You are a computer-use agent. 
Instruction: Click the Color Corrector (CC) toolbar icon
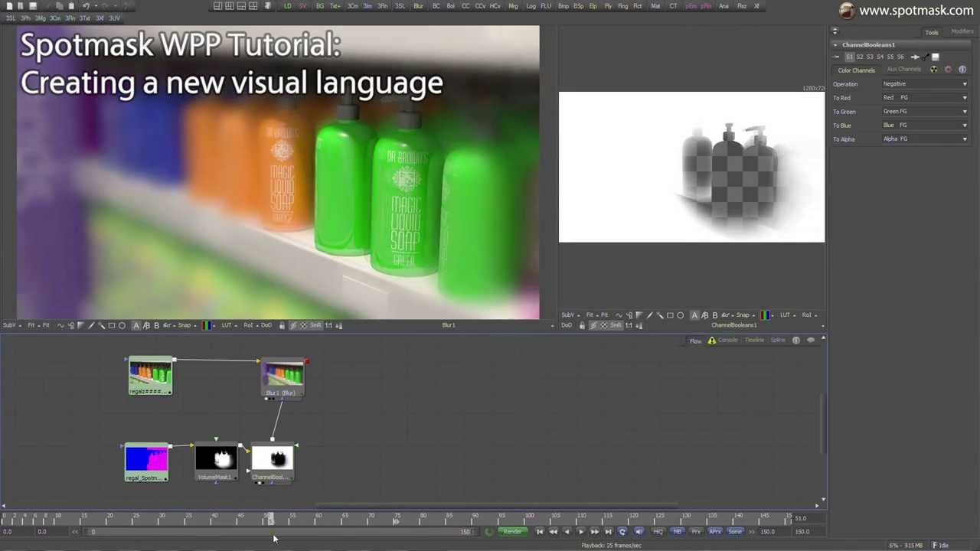coord(465,6)
